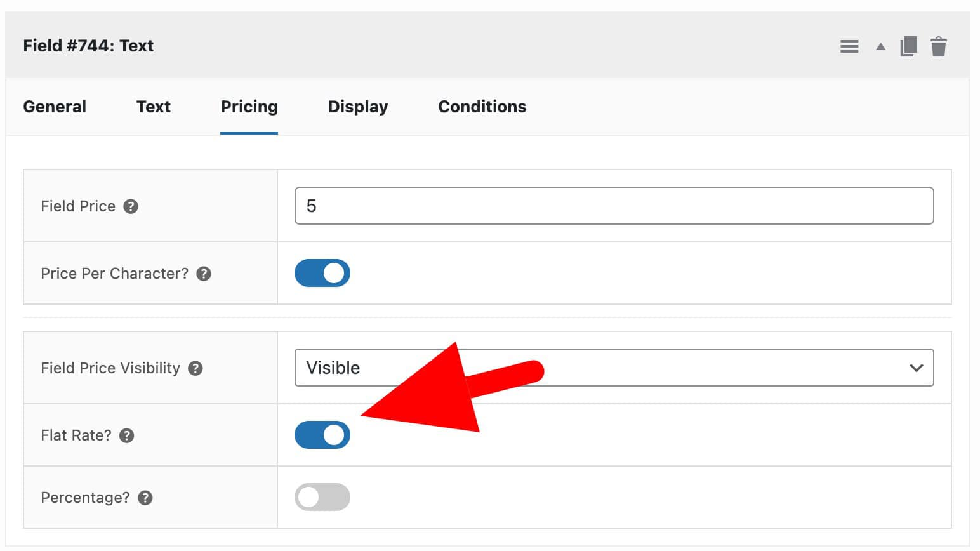The height and width of the screenshot is (551, 980).
Task: Open the Display tab
Action: click(357, 107)
